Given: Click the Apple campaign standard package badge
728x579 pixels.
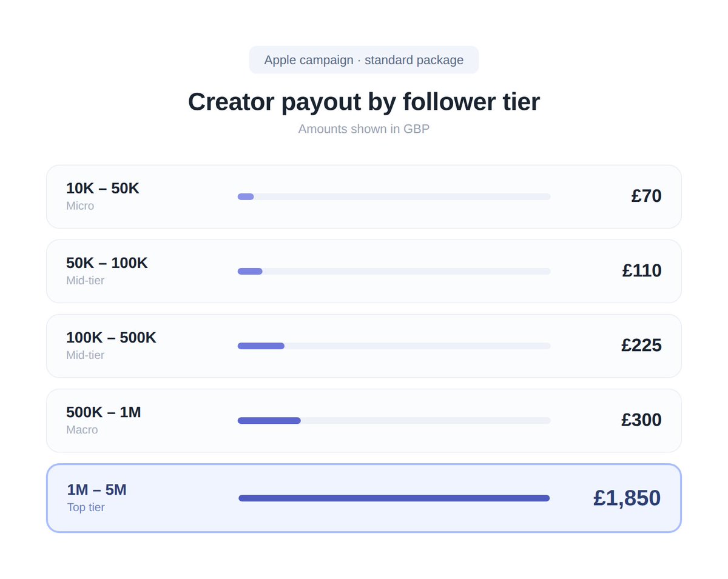Looking at the screenshot, I should (364, 60).
